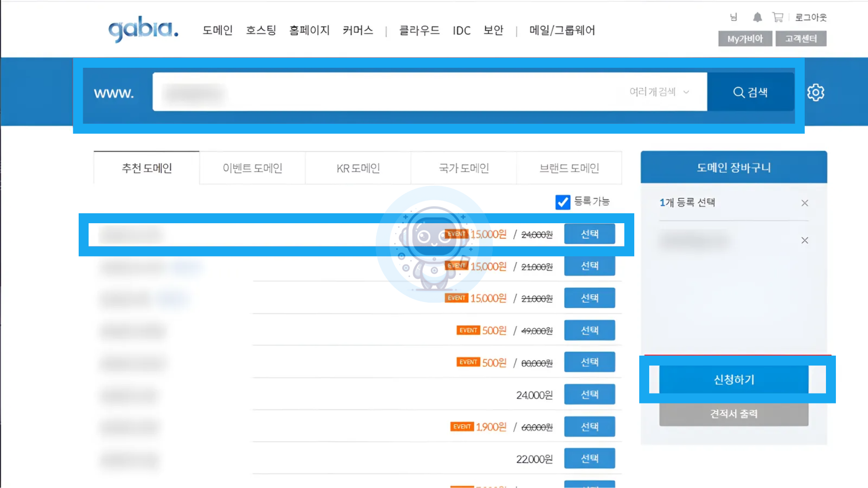Open the 브랜드 도메인 tab

pyautogui.click(x=569, y=168)
